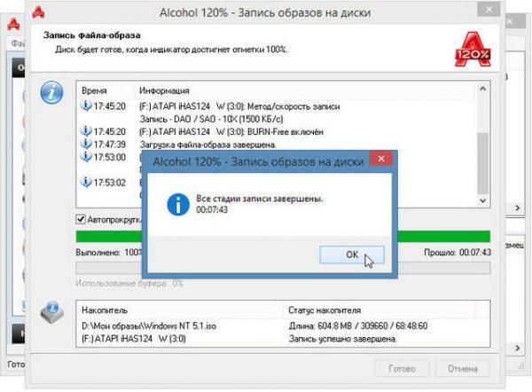532x392 pixels.
Task: Click log scrollbar up arrow
Action: click(x=482, y=89)
